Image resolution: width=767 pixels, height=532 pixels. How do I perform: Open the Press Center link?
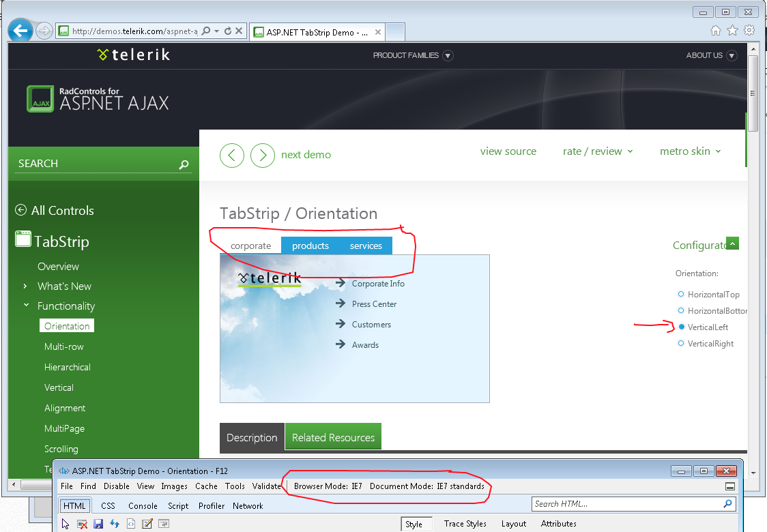click(x=374, y=304)
